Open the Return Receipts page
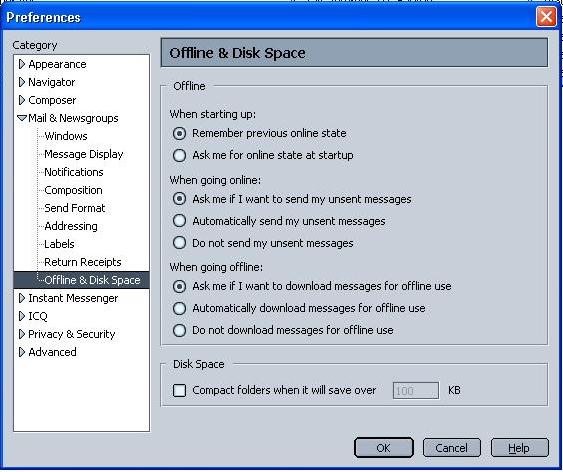Viewport: 563px width, 472px height. point(83,262)
